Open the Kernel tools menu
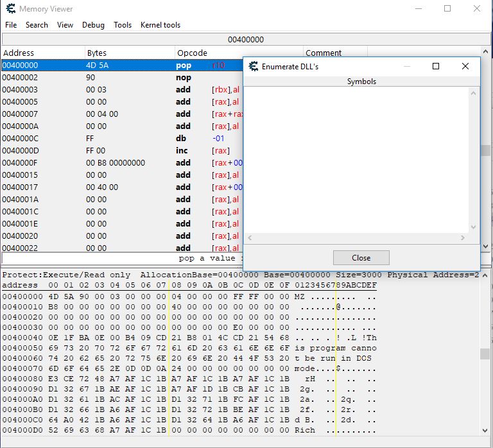The height and width of the screenshot is (448, 493). (160, 25)
